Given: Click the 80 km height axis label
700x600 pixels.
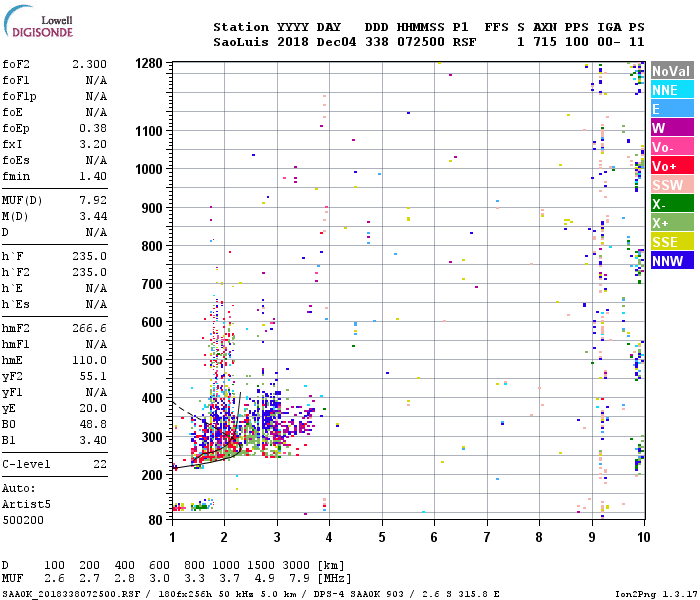Looking at the screenshot, I should (x=156, y=520).
